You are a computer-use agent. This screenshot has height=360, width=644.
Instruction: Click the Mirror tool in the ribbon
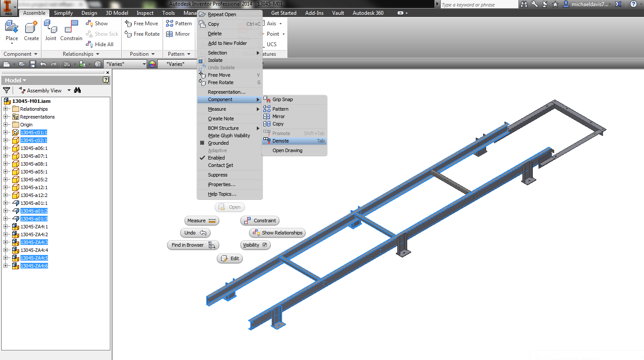178,34
